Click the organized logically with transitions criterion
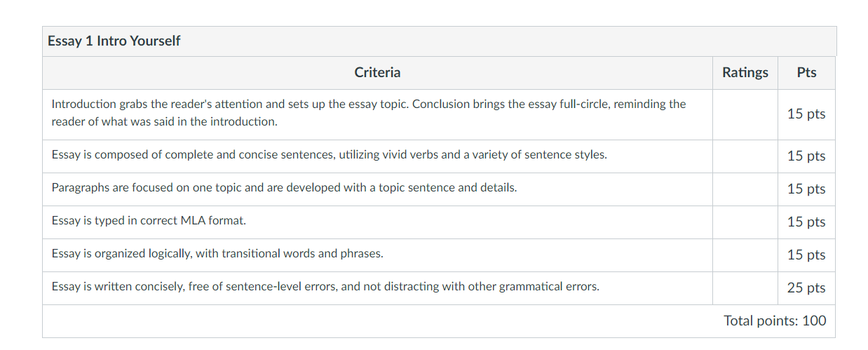This screenshot has height=350, width=868. [x=217, y=254]
